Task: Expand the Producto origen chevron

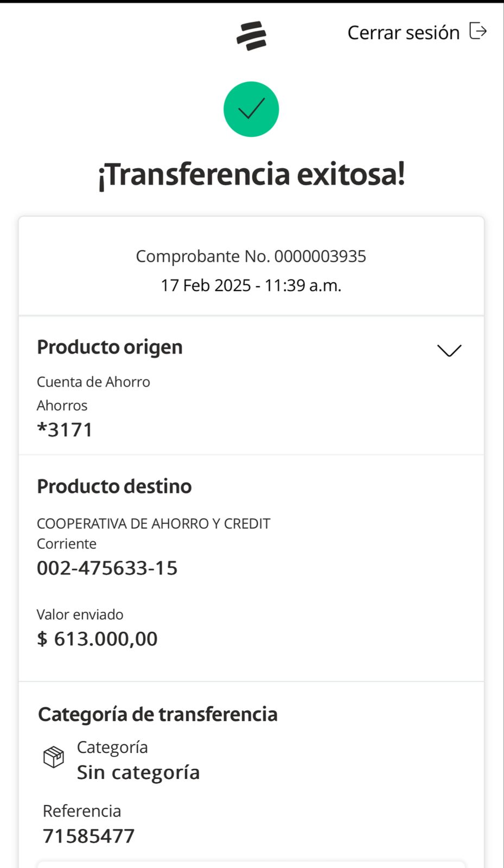Action: point(449,350)
